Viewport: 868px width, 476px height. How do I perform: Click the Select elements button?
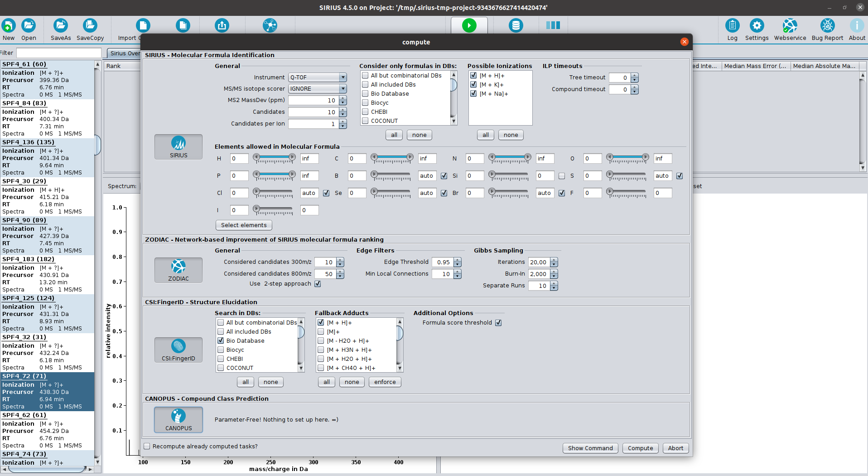(244, 225)
